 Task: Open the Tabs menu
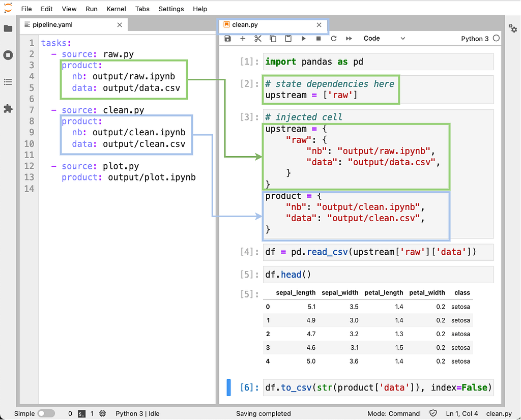click(142, 9)
